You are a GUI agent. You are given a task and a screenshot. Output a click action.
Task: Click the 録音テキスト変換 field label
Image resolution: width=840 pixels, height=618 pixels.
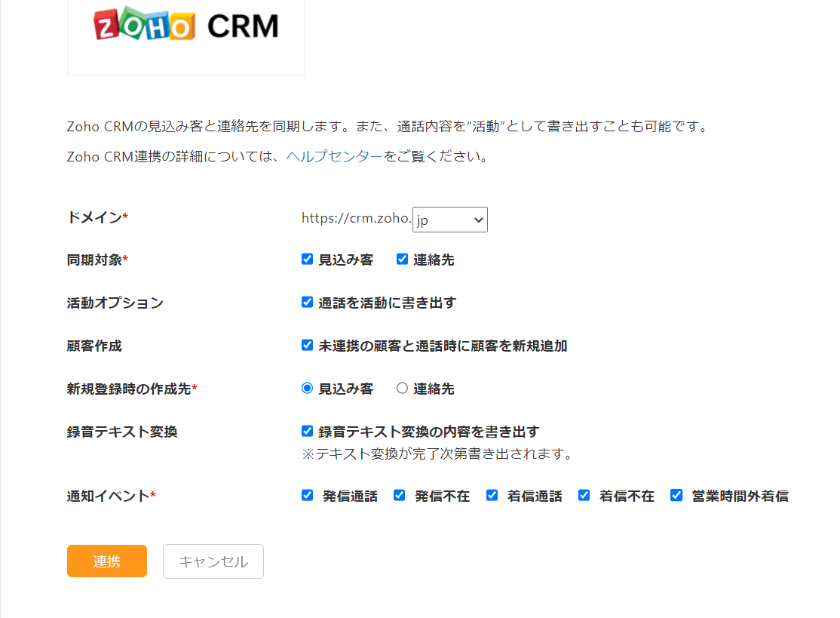point(122,432)
